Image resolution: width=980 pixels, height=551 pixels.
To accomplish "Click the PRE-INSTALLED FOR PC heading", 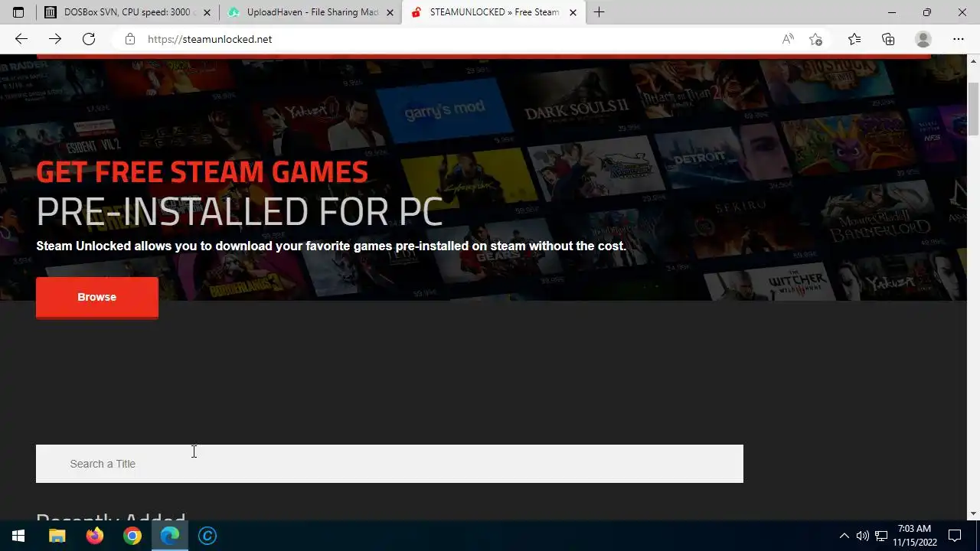I will [239, 211].
